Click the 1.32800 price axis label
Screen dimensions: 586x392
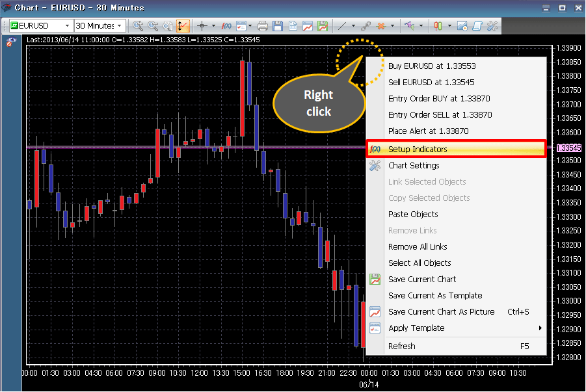(568, 358)
